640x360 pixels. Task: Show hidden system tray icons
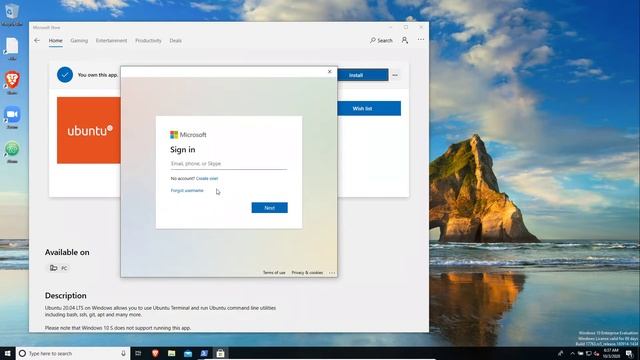[x=572, y=353]
